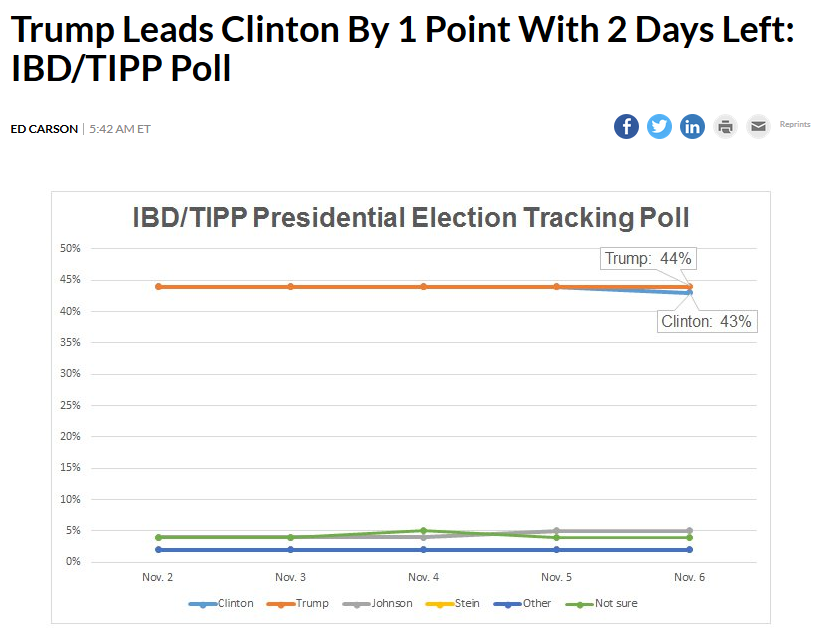Click Not sure data point on Nov. 4
The width and height of the screenshot is (818, 634).
click(424, 531)
